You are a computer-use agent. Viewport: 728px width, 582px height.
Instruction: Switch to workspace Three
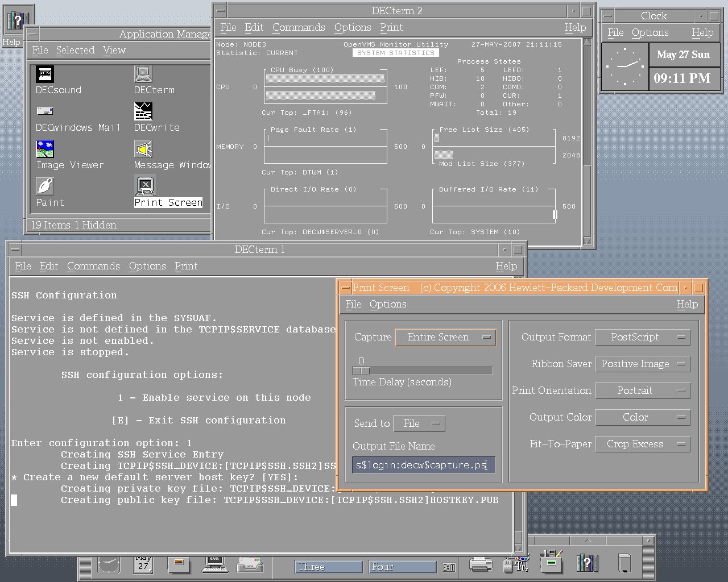click(328, 567)
